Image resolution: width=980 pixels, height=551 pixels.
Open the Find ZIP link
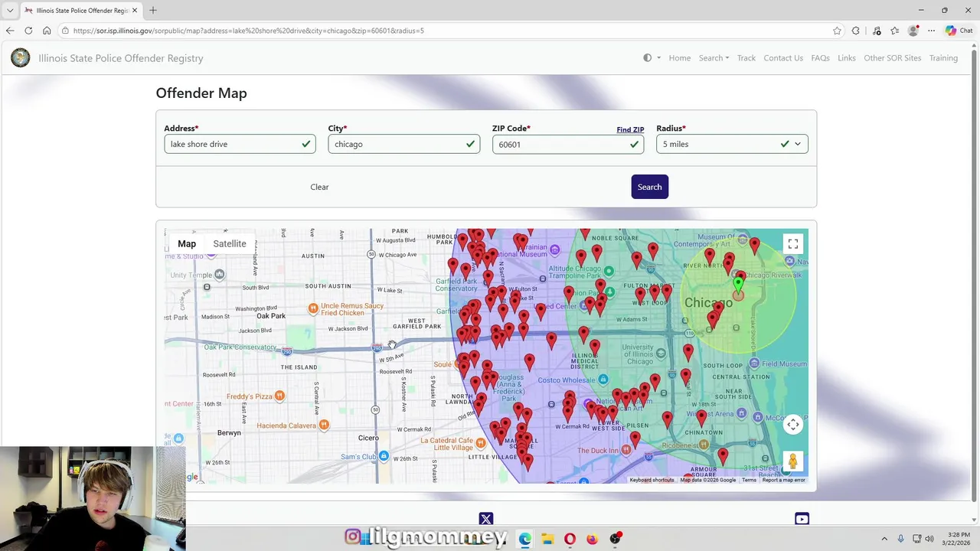tap(630, 130)
